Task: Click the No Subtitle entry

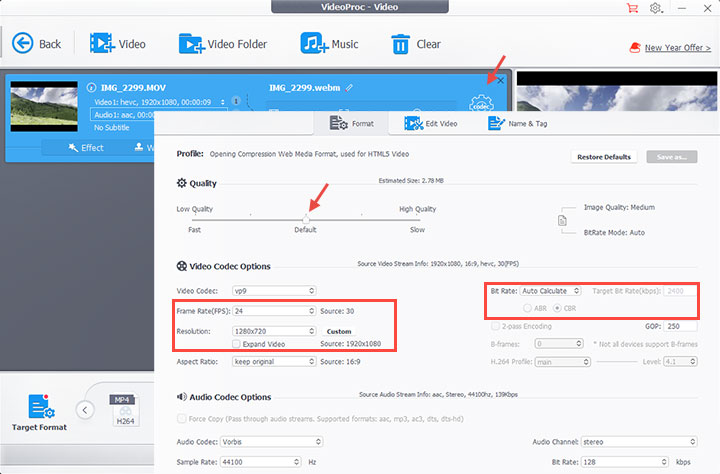Action: point(112,127)
